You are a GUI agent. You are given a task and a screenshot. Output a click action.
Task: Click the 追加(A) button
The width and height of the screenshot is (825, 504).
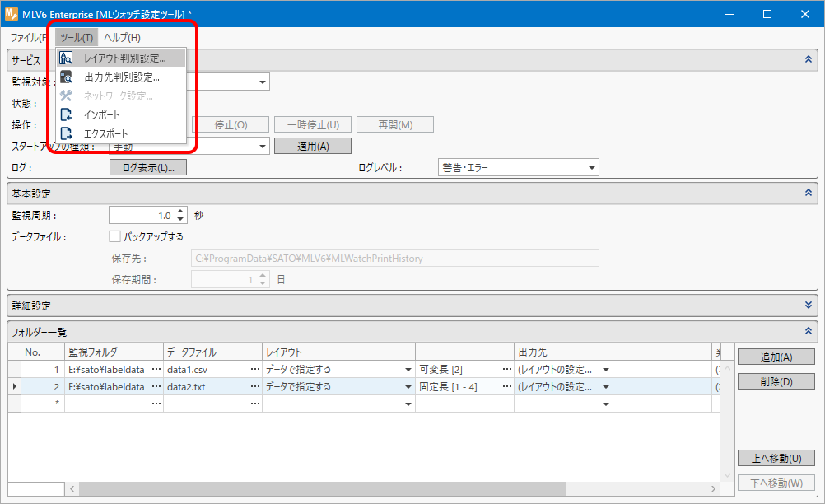pos(776,357)
